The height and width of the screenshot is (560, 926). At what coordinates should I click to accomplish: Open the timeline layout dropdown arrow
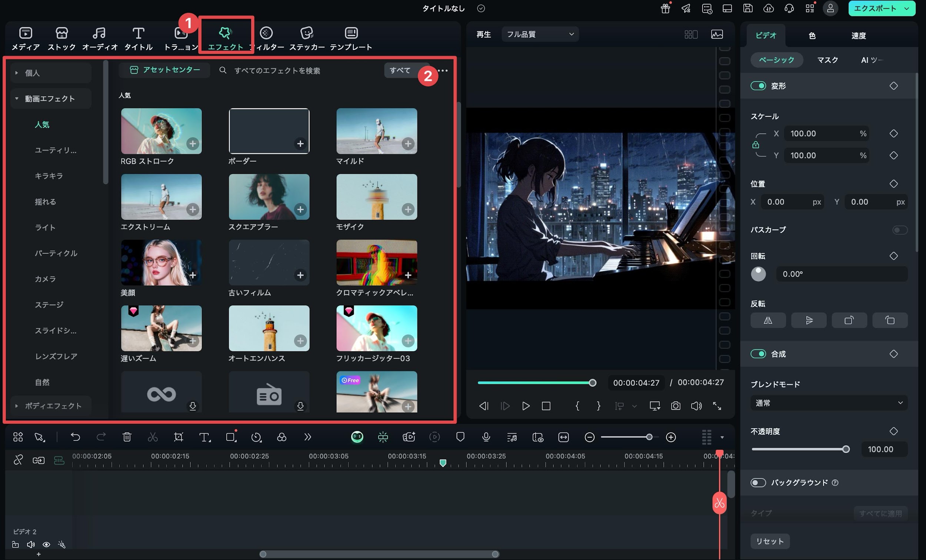[722, 437]
